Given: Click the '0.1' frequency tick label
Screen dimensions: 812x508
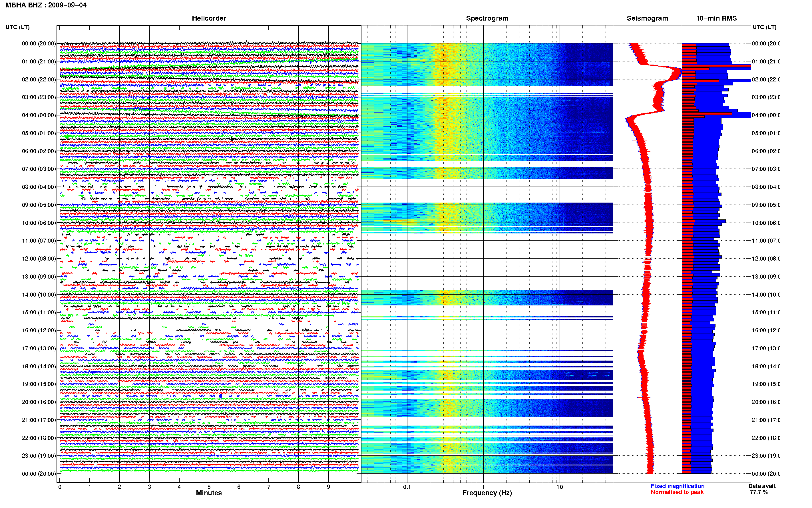Looking at the screenshot, I should (x=407, y=487).
